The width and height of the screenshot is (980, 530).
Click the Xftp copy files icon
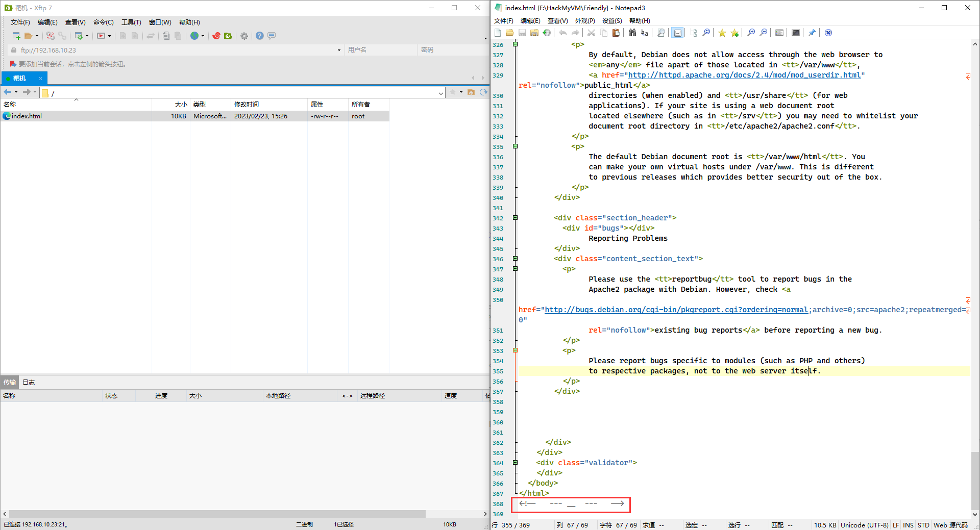pos(166,36)
